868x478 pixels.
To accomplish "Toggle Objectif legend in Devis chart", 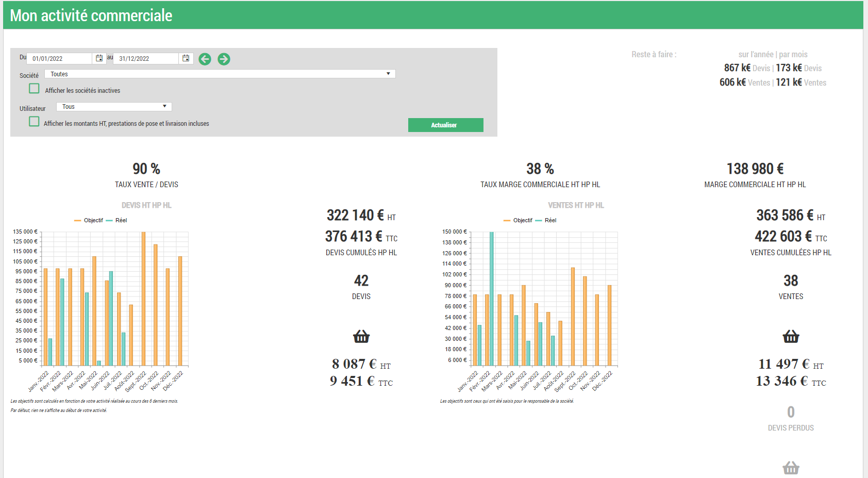I will coord(89,220).
